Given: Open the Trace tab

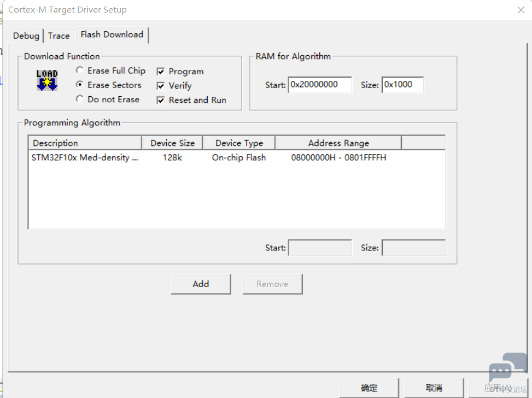Looking at the screenshot, I should pos(59,36).
